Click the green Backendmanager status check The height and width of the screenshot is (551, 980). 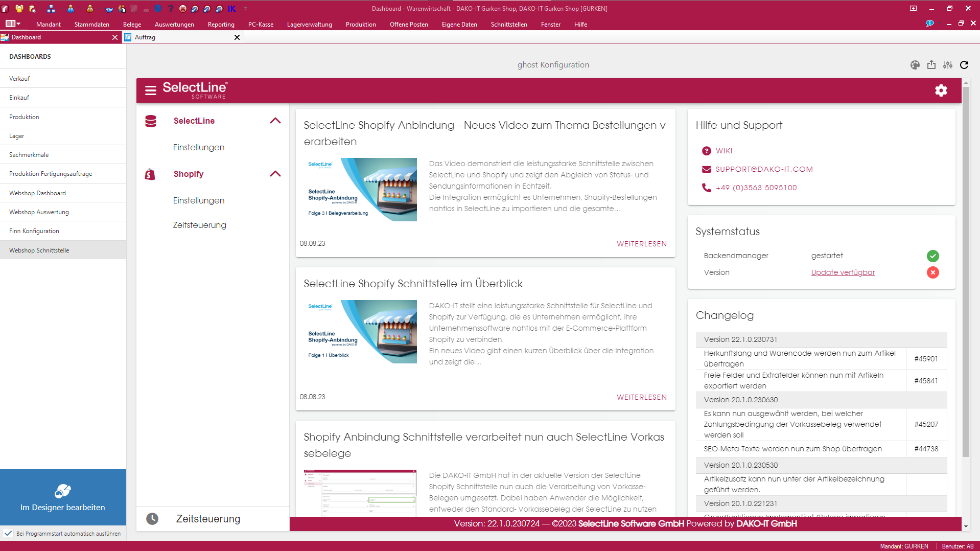click(x=933, y=256)
